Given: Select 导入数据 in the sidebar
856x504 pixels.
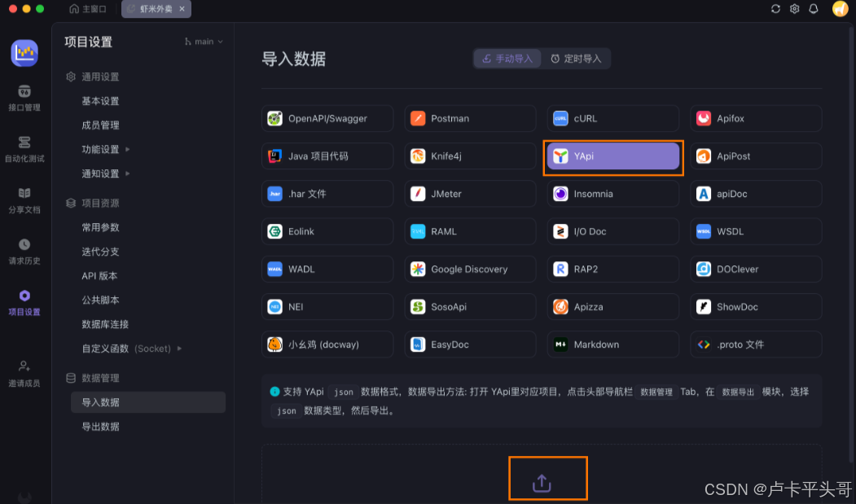Looking at the screenshot, I should (148, 402).
